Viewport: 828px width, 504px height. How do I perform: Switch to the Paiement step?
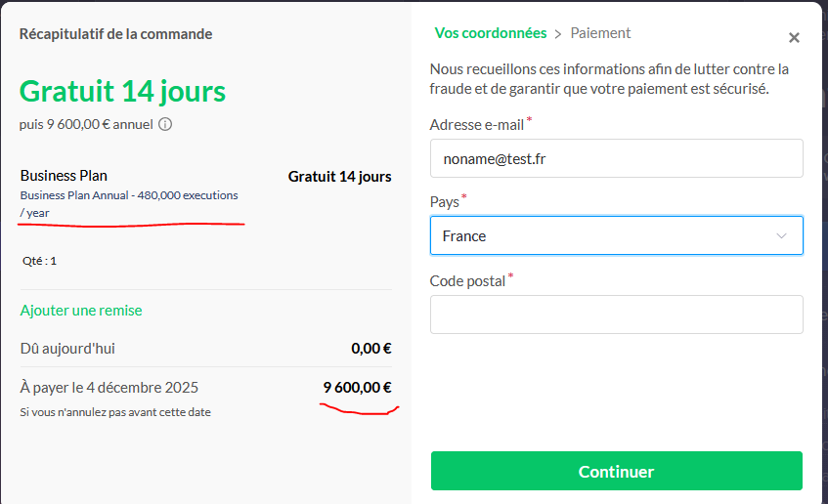click(x=600, y=33)
